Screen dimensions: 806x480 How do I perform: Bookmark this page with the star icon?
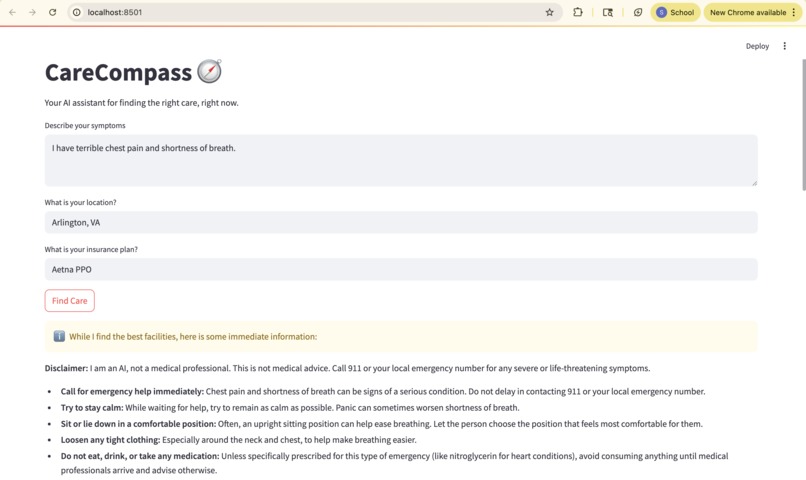549,12
